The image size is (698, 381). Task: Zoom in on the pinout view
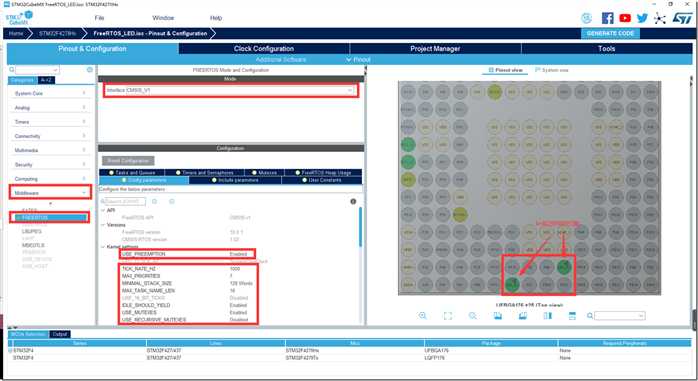pyautogui.click(x=422, y=316)
